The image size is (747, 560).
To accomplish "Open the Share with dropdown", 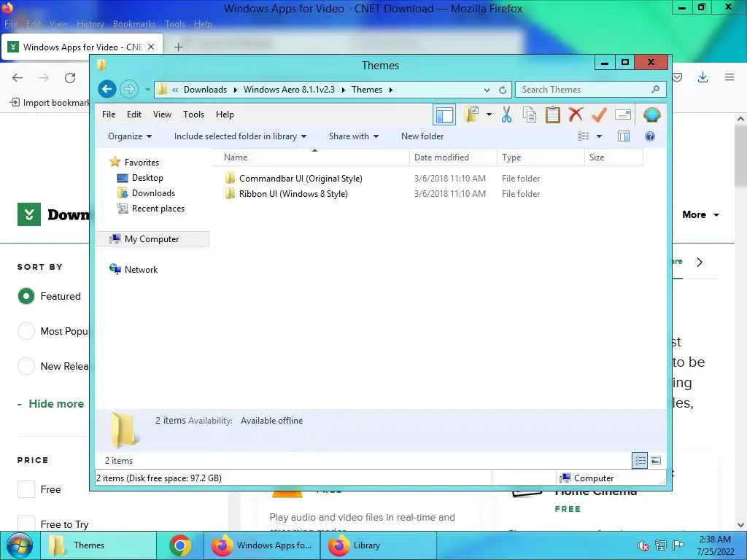I will (354, 136).
